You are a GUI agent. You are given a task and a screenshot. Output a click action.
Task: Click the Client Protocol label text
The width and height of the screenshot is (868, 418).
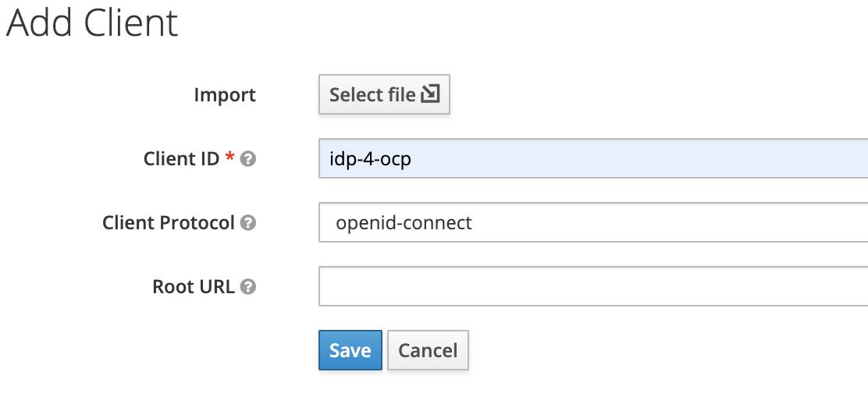coord(169,223)
